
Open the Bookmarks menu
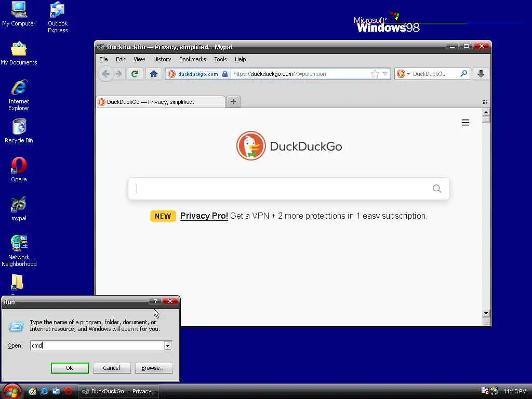click(192, 59)
